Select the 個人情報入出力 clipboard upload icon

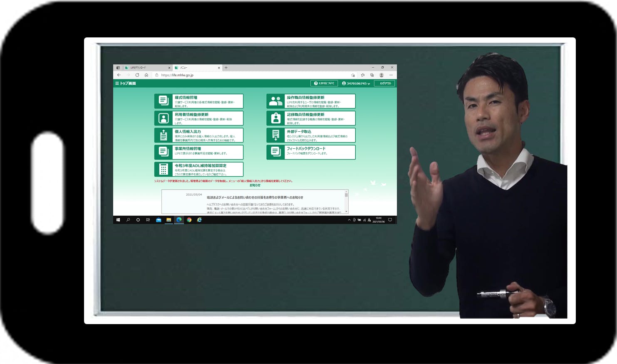click(164, 135)
